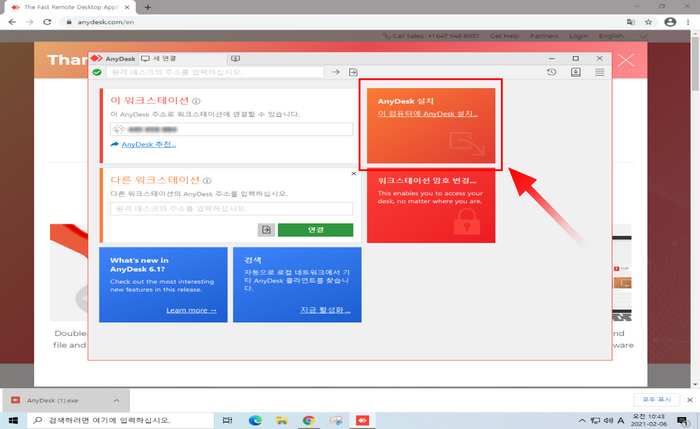Click the browser back arrow
700x429 pixels.
(x=12, y=22)
